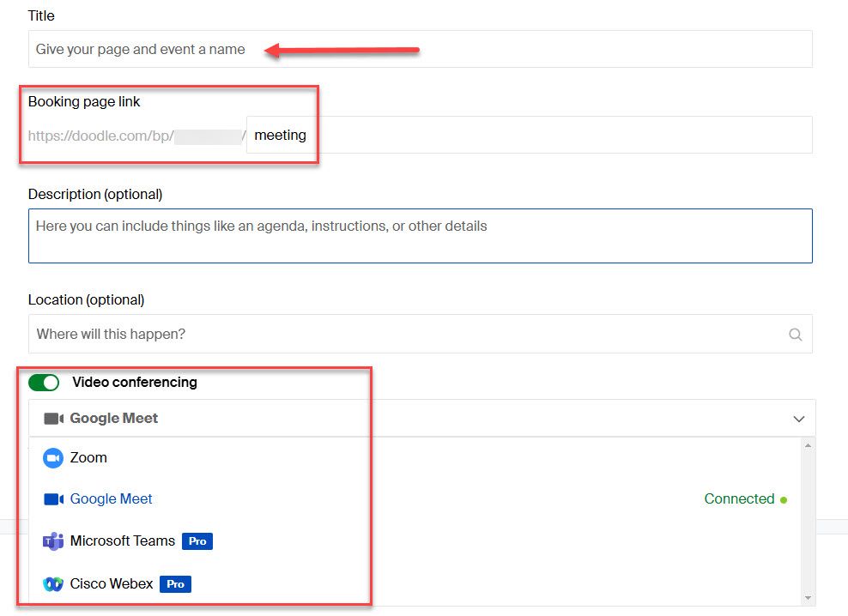Image resolution: width=848 pixels, height=616 pixels.
Task: Click the meeting booking link suffix field
Action: [281, 135]
